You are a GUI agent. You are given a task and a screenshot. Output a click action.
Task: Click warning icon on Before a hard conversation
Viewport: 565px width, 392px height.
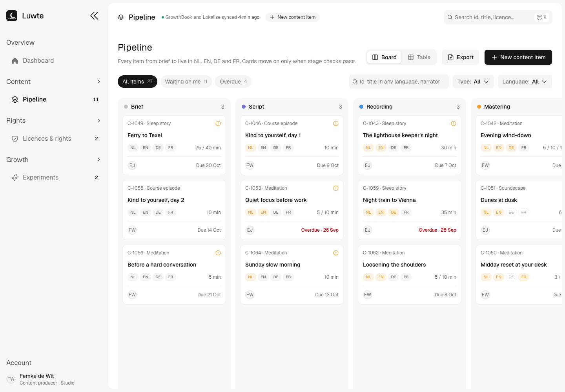tap(218, 253)
